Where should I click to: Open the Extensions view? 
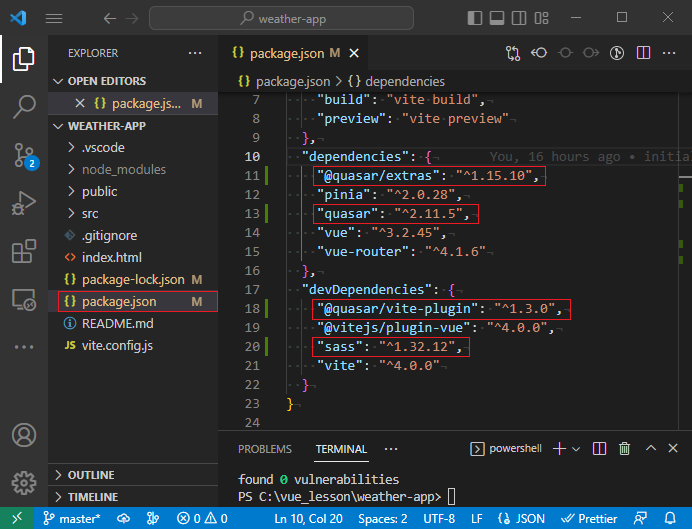tap(23, 251)
